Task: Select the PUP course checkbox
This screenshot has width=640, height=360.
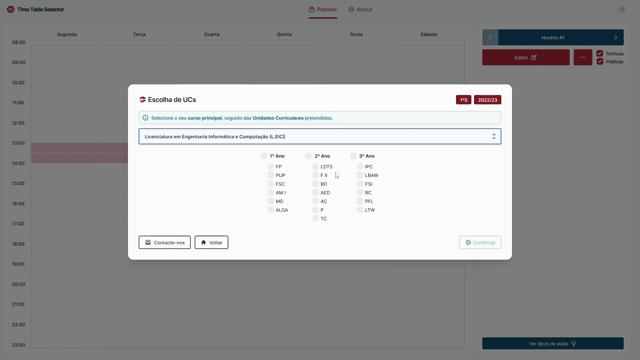Action: click(270, 175)
